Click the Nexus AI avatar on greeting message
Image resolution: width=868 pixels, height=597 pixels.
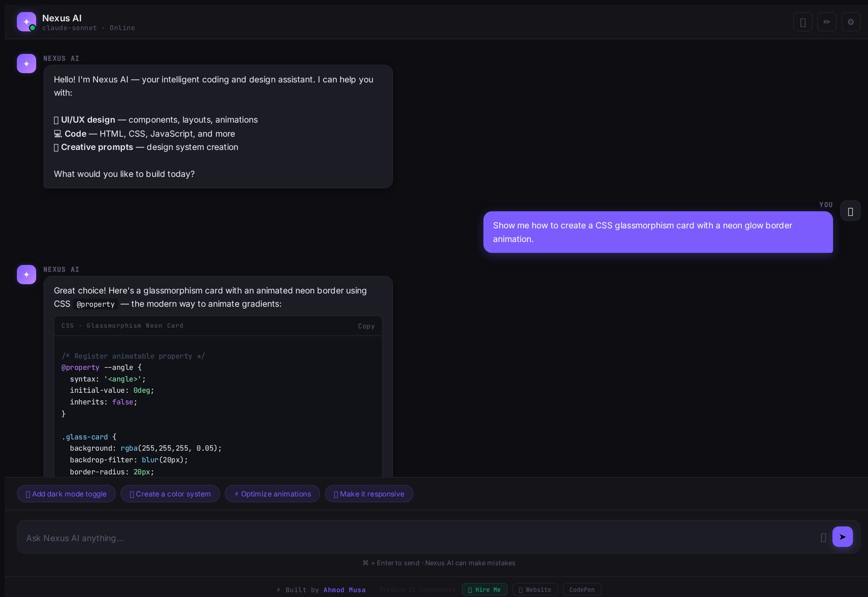[27, 64]
